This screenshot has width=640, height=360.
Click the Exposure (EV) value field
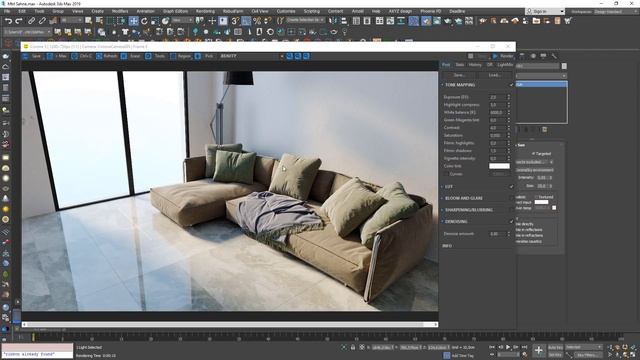(x=498, y=97)
